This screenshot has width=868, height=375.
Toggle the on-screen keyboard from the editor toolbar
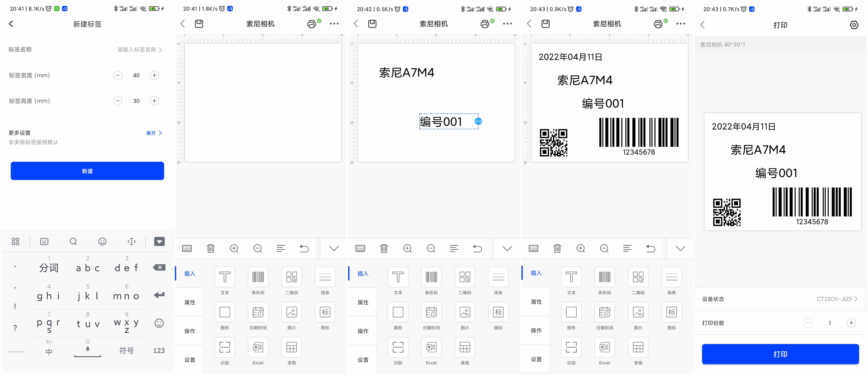click(x=187, y=248)
